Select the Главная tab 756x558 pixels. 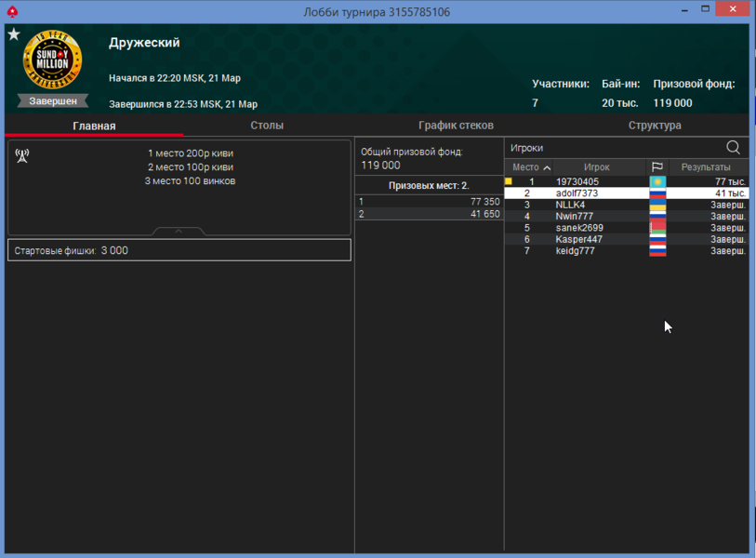coord(94,126)
